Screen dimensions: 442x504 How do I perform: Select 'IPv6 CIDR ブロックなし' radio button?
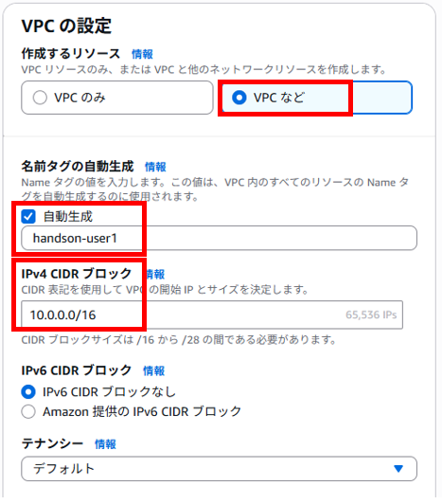(28, 392)
